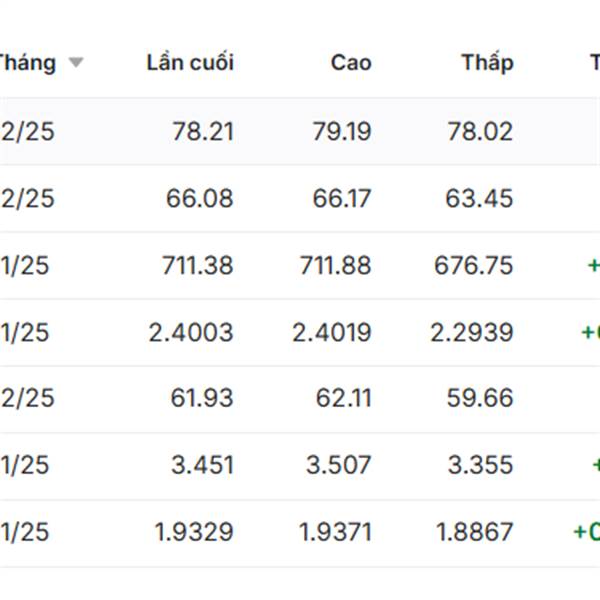
Task: Click the Tháng column header text
Action: point(28,63)
